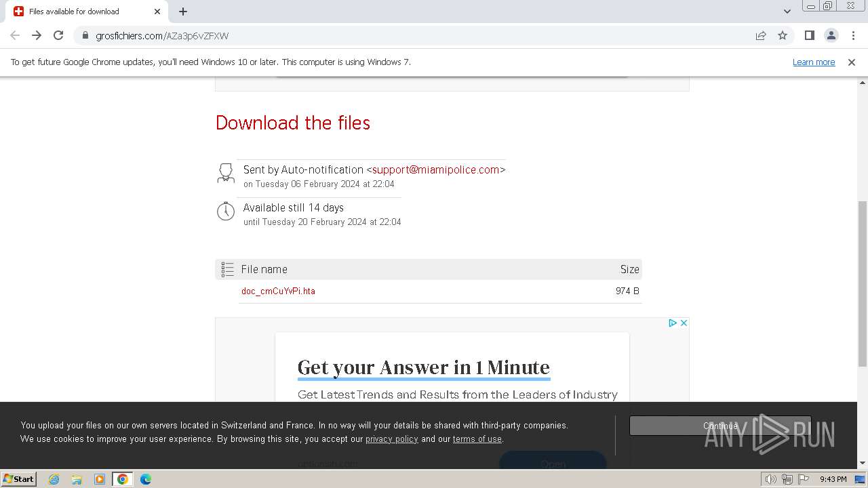Click the clock availability icon
The image size is (868, 488).
[226, 211]
